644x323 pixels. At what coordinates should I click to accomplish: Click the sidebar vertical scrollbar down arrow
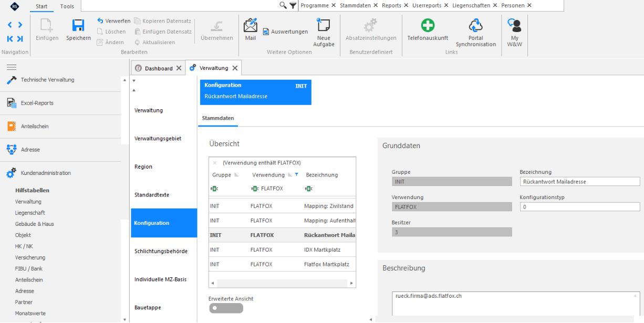(124, 319)
